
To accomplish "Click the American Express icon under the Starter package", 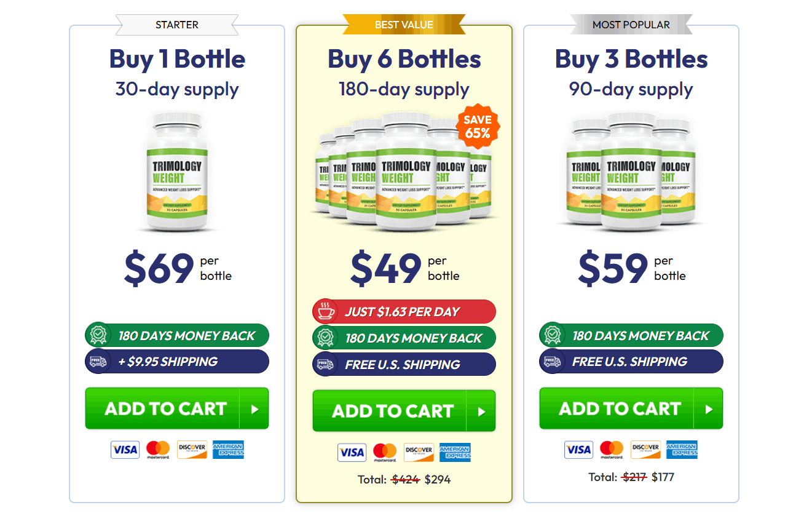I will (229, 450).
